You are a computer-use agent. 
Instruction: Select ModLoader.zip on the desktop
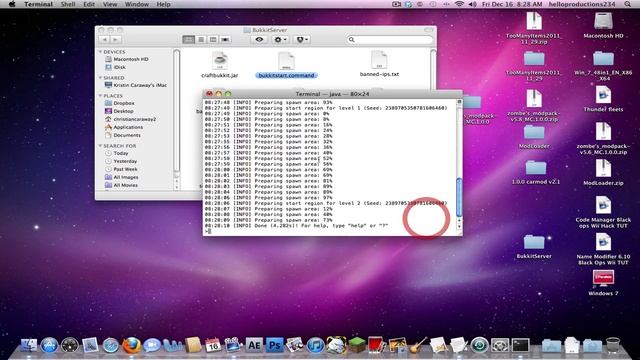603,172
